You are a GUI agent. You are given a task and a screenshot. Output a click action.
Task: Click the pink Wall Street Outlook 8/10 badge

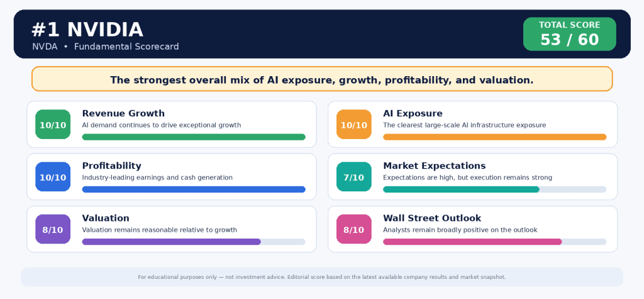click(x=354, y=229)
